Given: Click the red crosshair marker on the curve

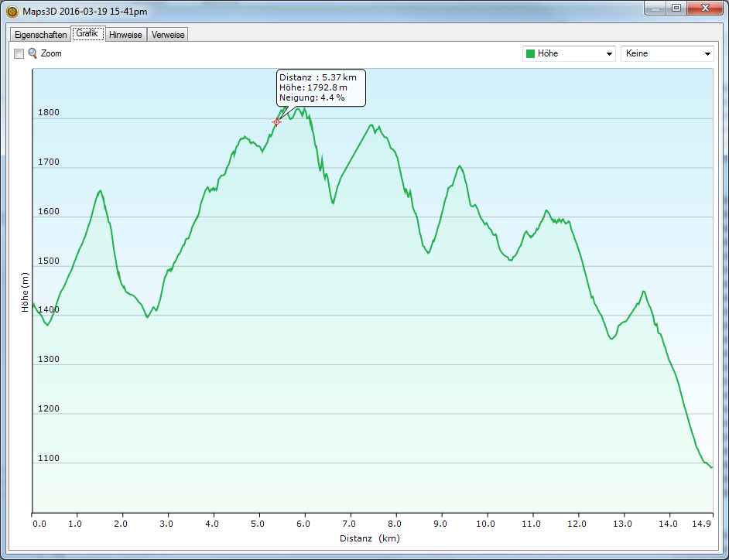Looking at the screenshot, I should [x=276, y=122].
